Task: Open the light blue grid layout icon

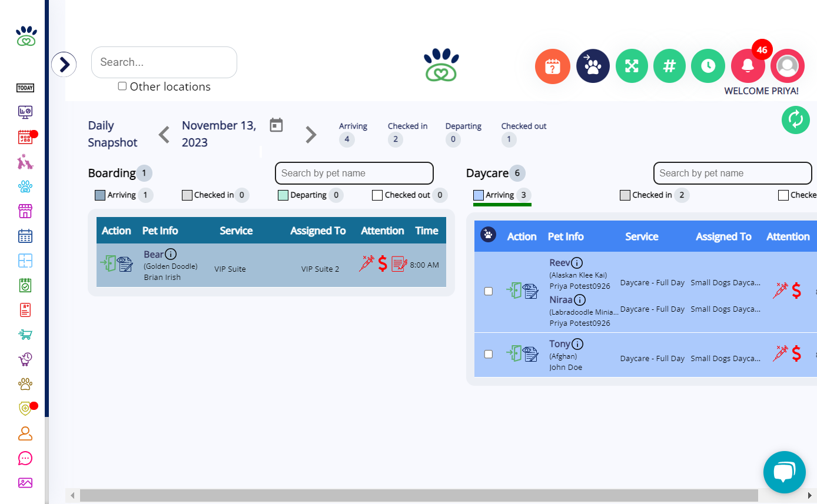Action: coord(25,261)
